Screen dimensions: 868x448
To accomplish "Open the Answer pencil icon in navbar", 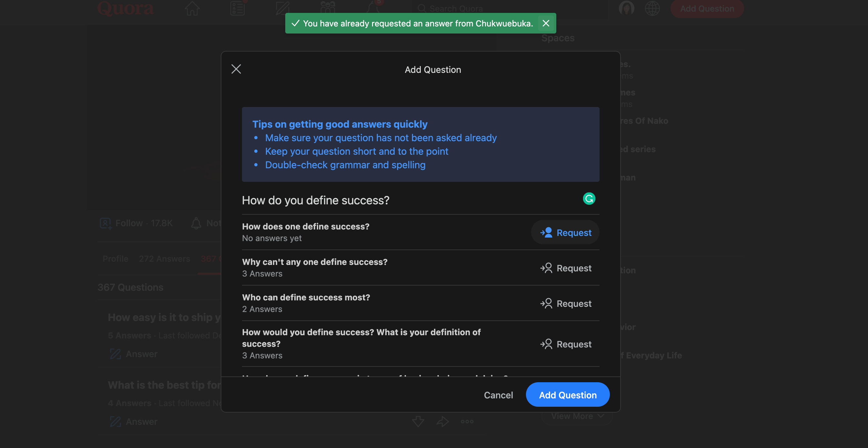I will (282, 8).
